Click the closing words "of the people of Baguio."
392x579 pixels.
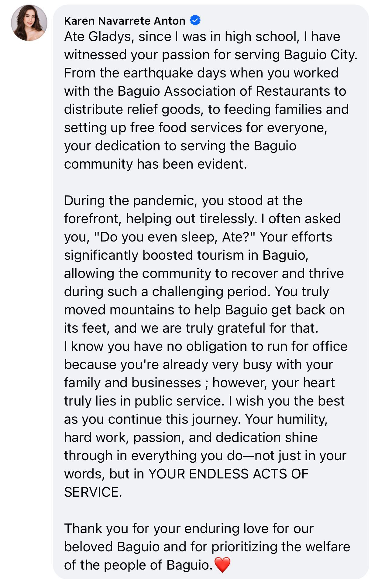[138, 565]
